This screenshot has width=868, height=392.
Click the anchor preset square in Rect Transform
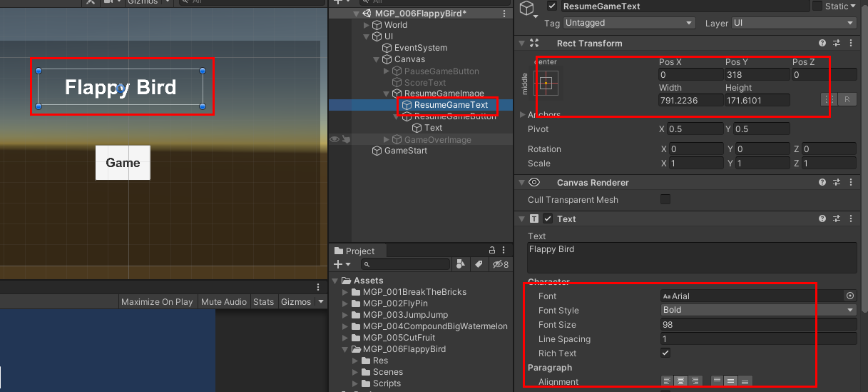(546, 84)
